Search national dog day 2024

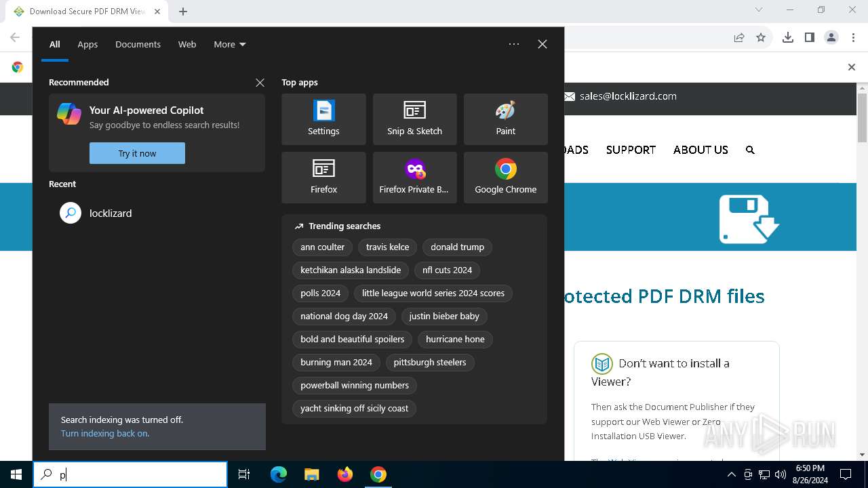point(344,317)
